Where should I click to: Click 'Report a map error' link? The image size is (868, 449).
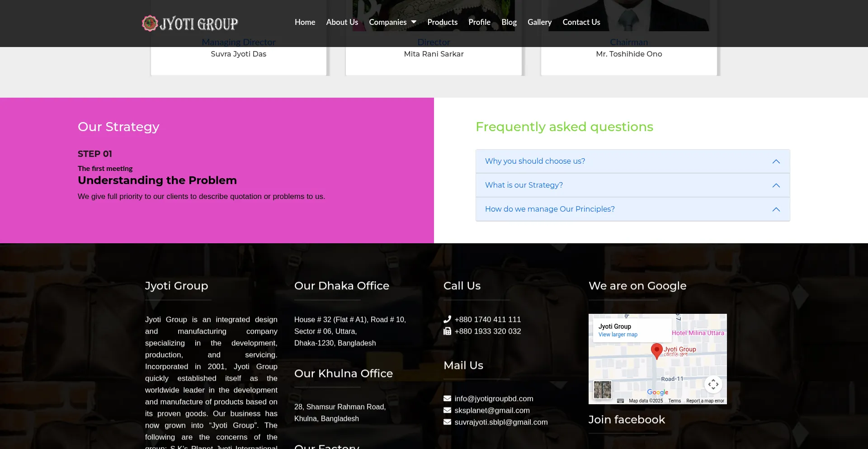705,401
